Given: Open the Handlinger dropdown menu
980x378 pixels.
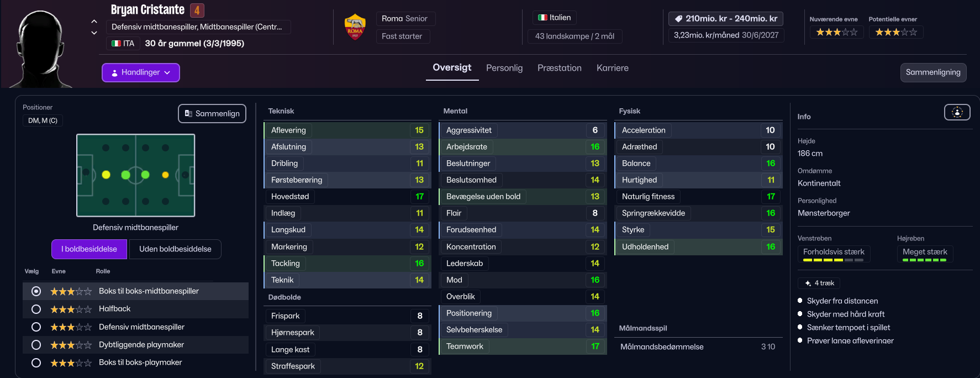Looking at the screenshot, I should tap(141, 72).
